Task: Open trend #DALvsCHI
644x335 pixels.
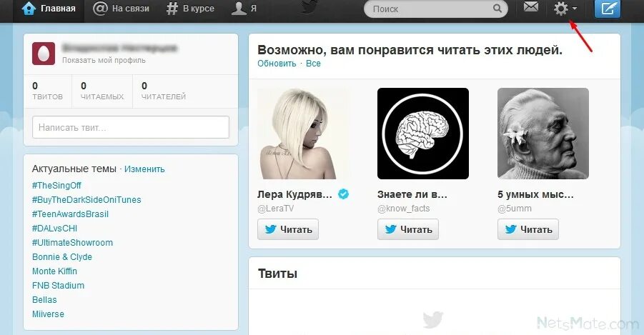Action: 54,229
